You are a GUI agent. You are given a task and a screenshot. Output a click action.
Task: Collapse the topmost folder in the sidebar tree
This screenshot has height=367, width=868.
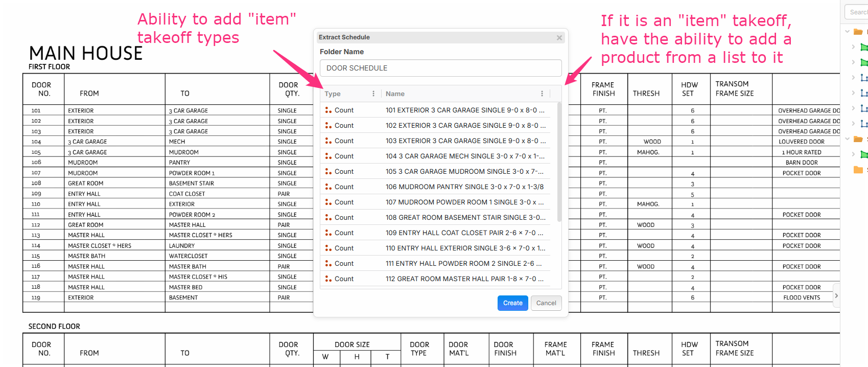(848, 32)
